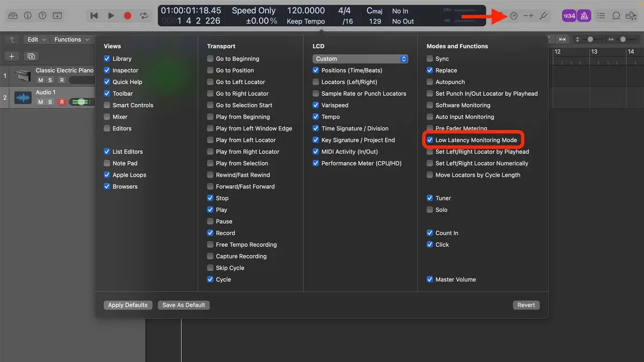Open the LCD Custom popup menu
This screenshot has width=644, height=362.
click(x=360, y=59)
